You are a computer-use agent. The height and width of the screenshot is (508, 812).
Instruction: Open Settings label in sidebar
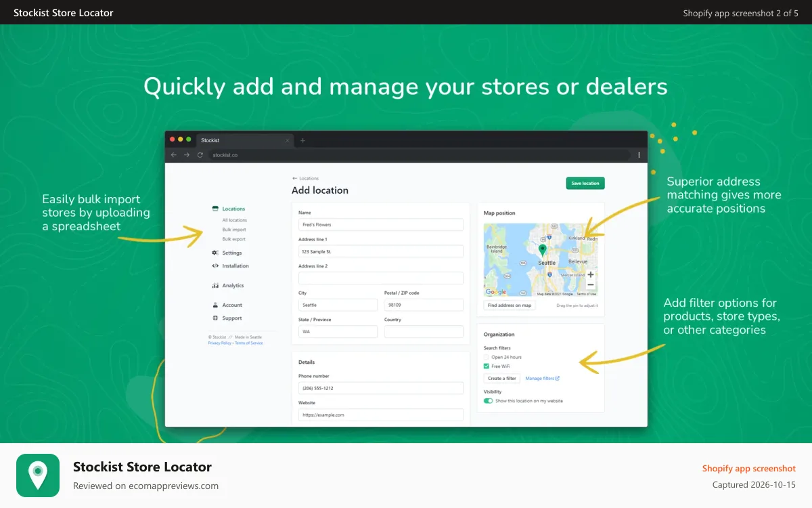click(232, 253)
